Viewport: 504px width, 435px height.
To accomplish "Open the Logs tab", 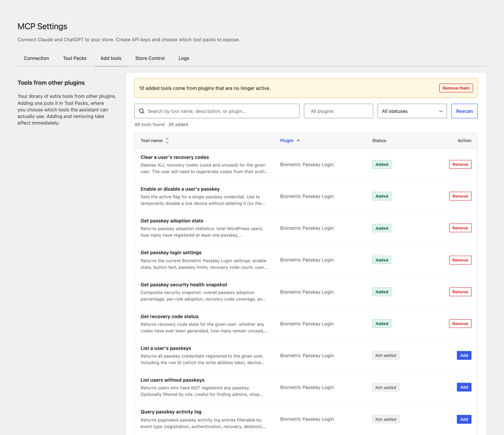I will (184, 58).
